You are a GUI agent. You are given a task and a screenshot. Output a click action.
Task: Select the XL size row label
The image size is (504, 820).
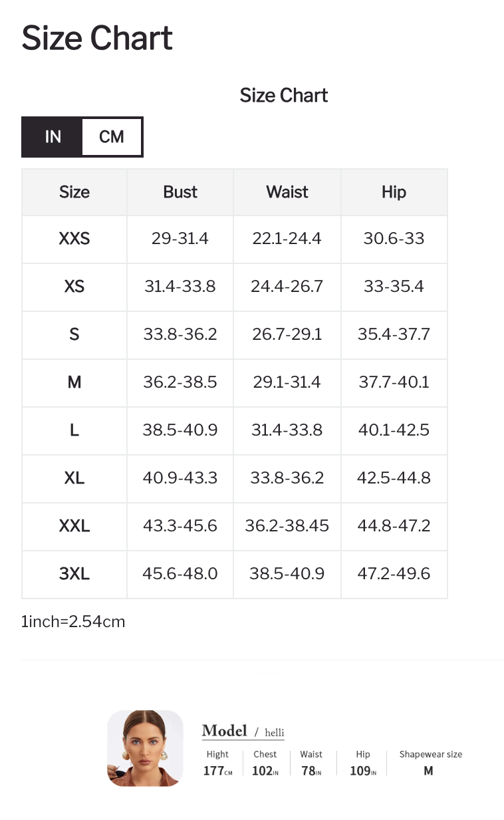point(74,478)
